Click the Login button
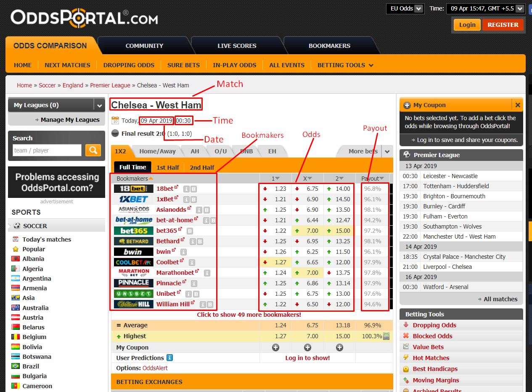 [467, 25]
